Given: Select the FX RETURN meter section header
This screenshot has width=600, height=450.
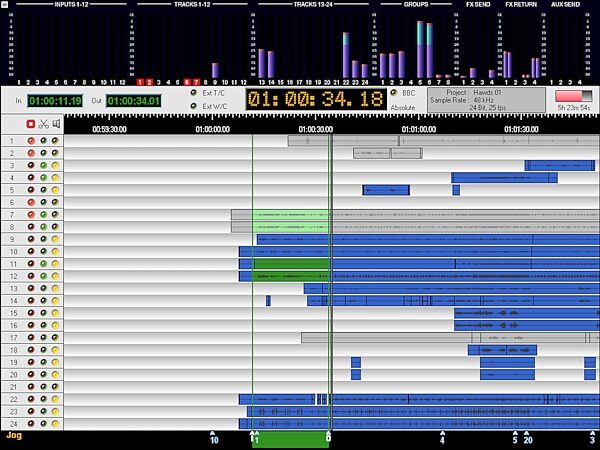Looking at the screenshot, I should [x=521, y=5].
